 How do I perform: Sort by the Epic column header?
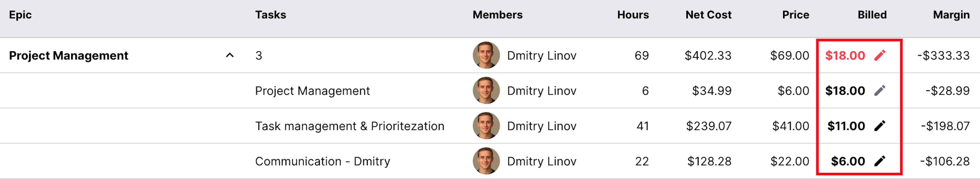pos(20,15)
